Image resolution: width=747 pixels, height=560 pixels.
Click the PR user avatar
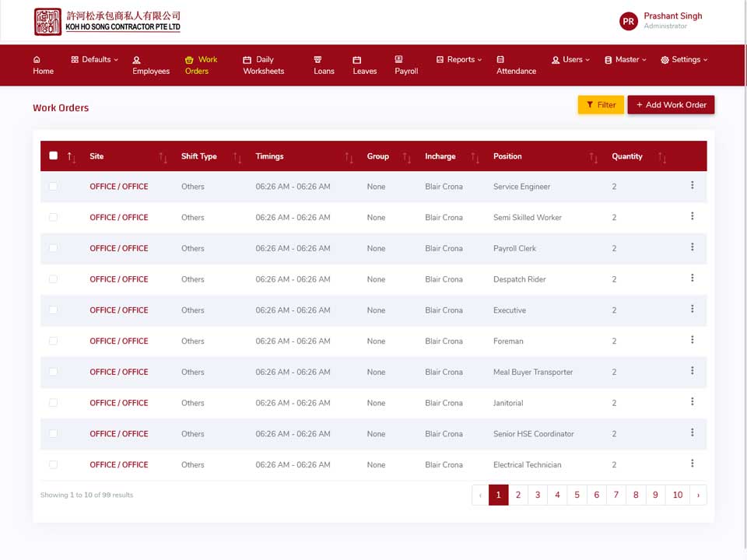629,22
